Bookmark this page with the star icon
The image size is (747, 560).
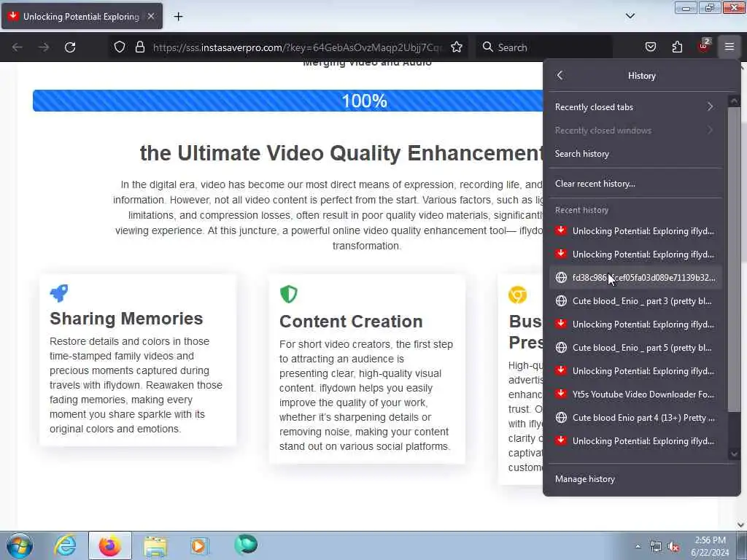coord(457,47)
